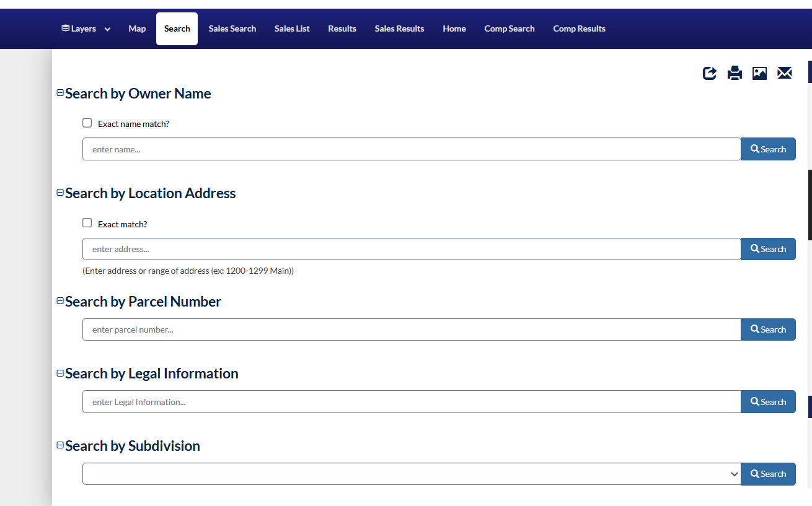The height and width of the screenshot is (506, 812).
Task: Collapse the Search by Owner Name section
Action: (x=60, y=92)
